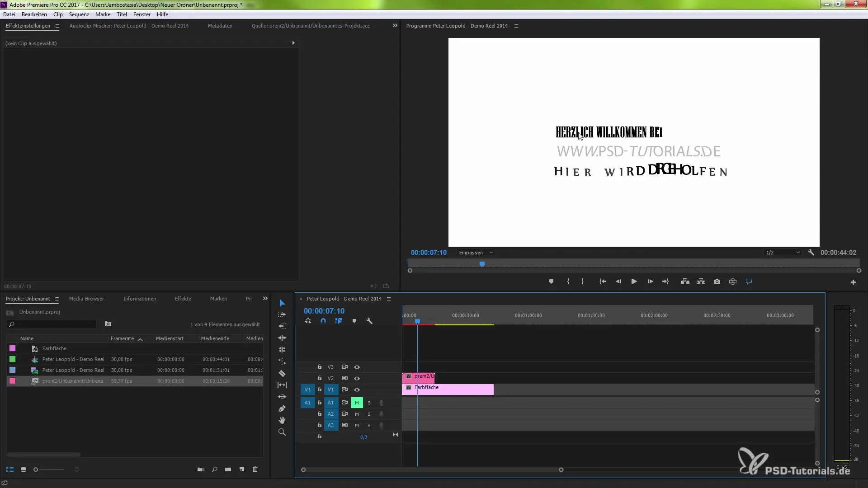868x488 pixels.
Task: Toggle V3 track output eye
Action: pyautogui.click(x=357, y=367)
